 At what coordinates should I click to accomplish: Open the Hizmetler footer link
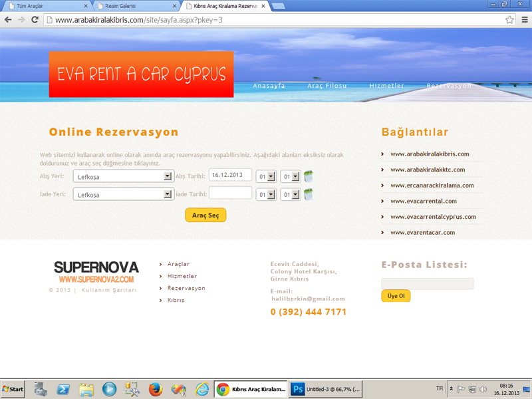(182, 276)
